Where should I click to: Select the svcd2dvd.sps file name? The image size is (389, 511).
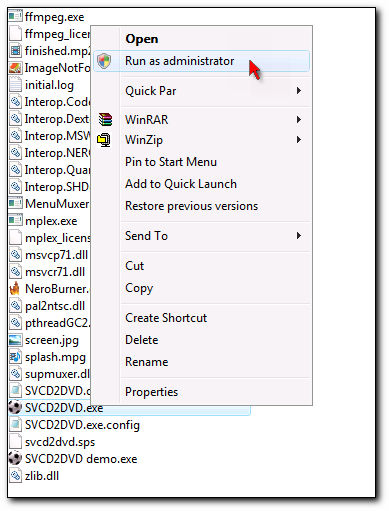pos(60,442)
